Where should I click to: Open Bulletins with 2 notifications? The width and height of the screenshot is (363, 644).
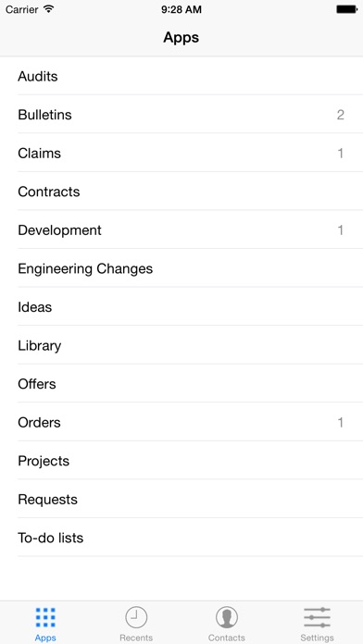pyautogui.click(x=181, y=114)
